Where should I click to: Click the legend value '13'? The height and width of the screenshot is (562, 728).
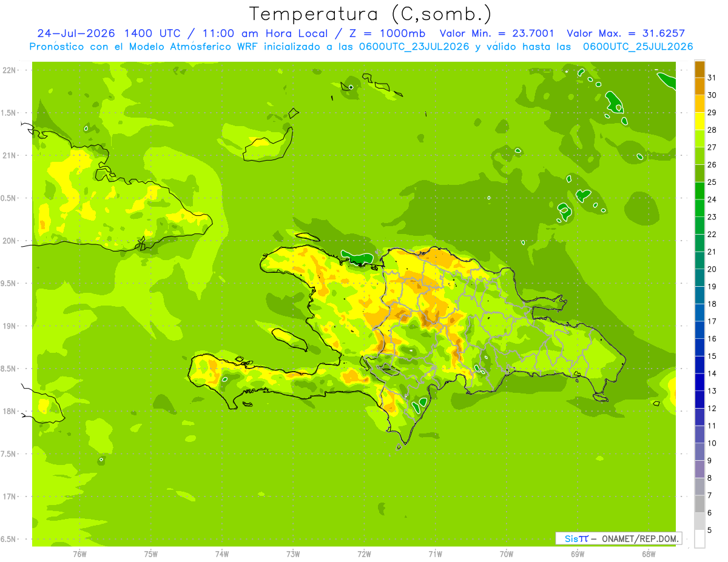click(712, 391)
